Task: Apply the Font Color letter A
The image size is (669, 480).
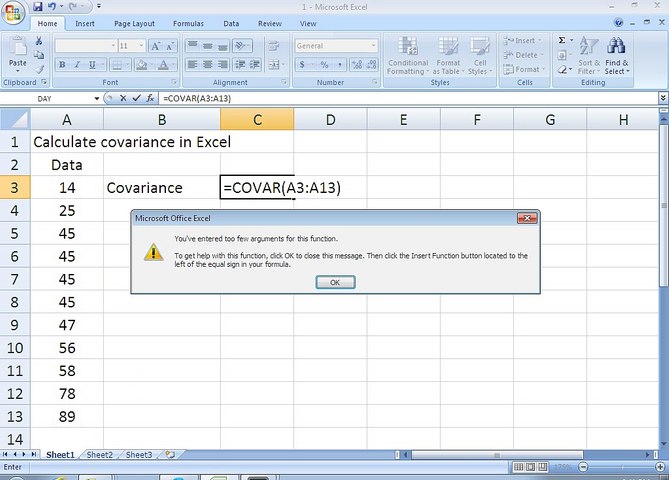Action: pyautogui.click(x=163, y=65)
